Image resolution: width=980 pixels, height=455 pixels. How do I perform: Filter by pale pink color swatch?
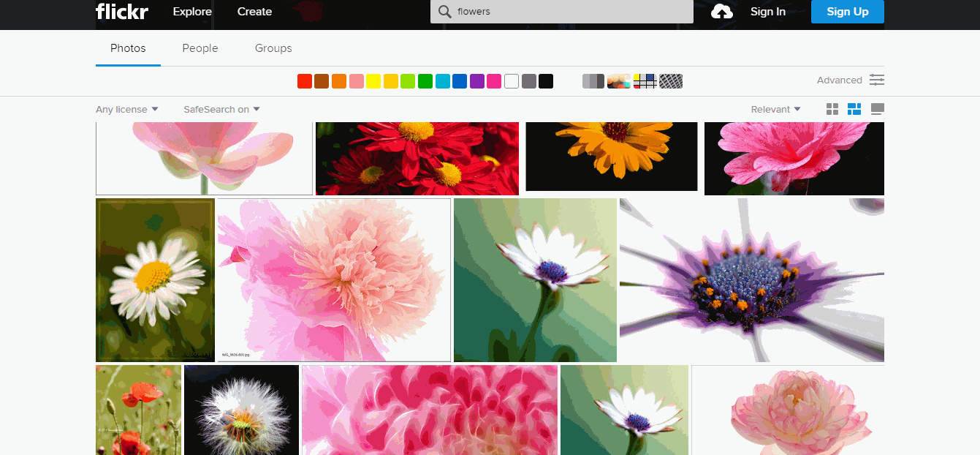[x=357, y=81]
